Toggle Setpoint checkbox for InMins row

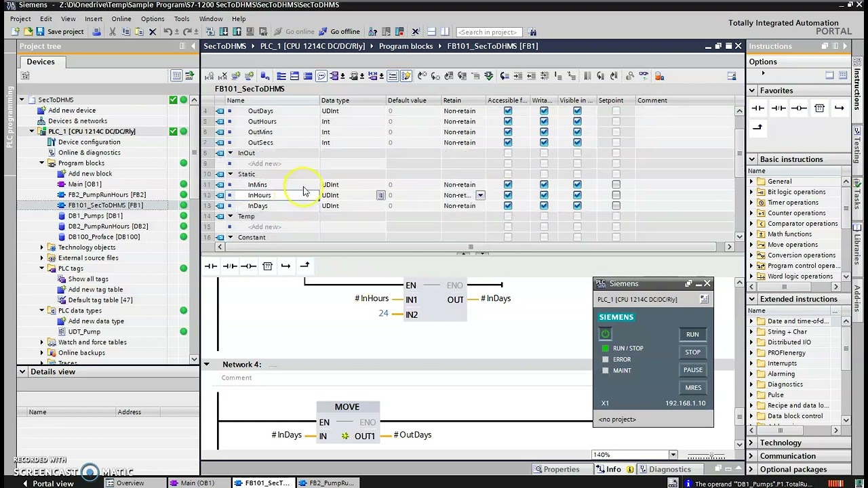616,184
